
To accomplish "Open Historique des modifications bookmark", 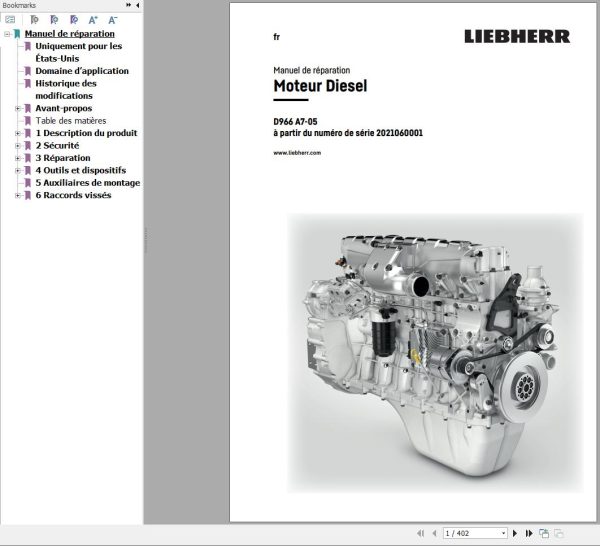I will click(66, 90).
